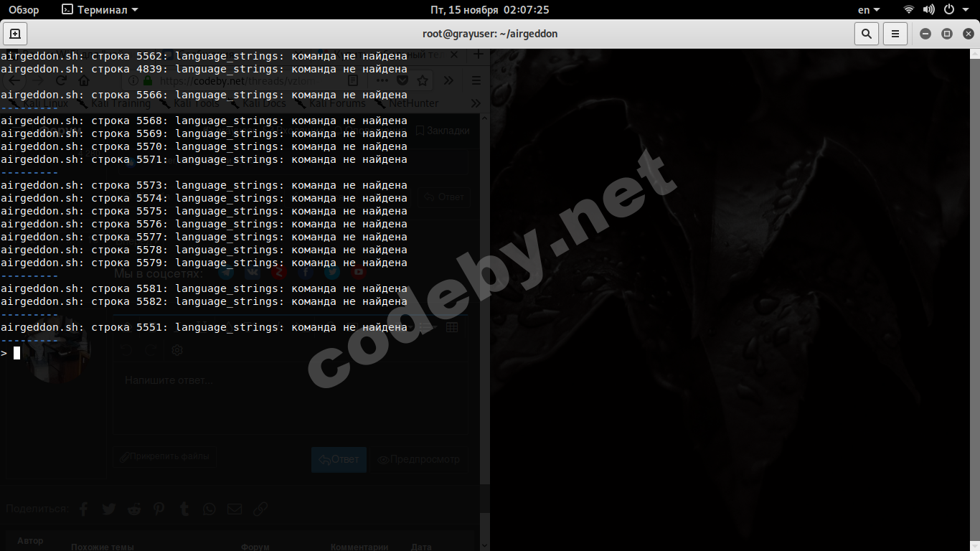Reload the page in the background browser
Screen dimensions: 980x551
pyautogui.click(x=61, y=81)
